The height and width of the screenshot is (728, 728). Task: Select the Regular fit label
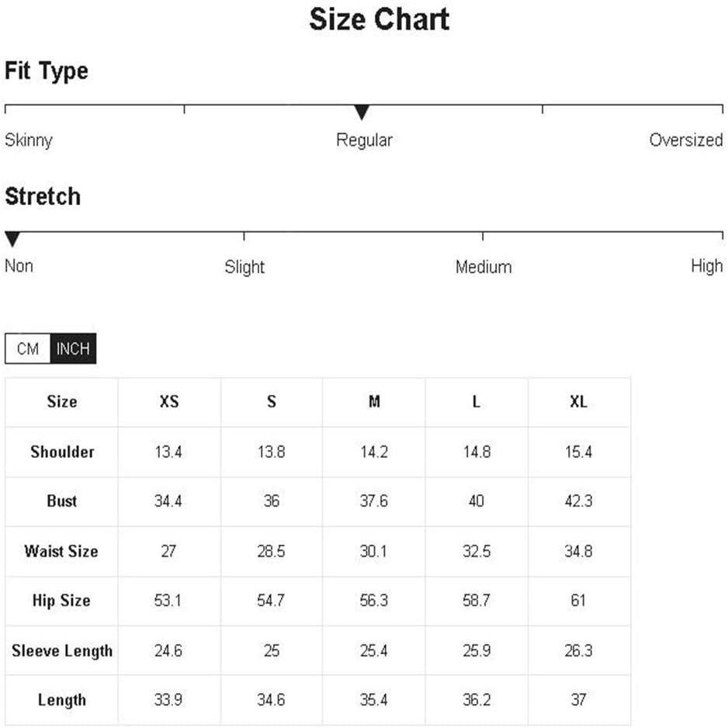click(x=365, y=140)
